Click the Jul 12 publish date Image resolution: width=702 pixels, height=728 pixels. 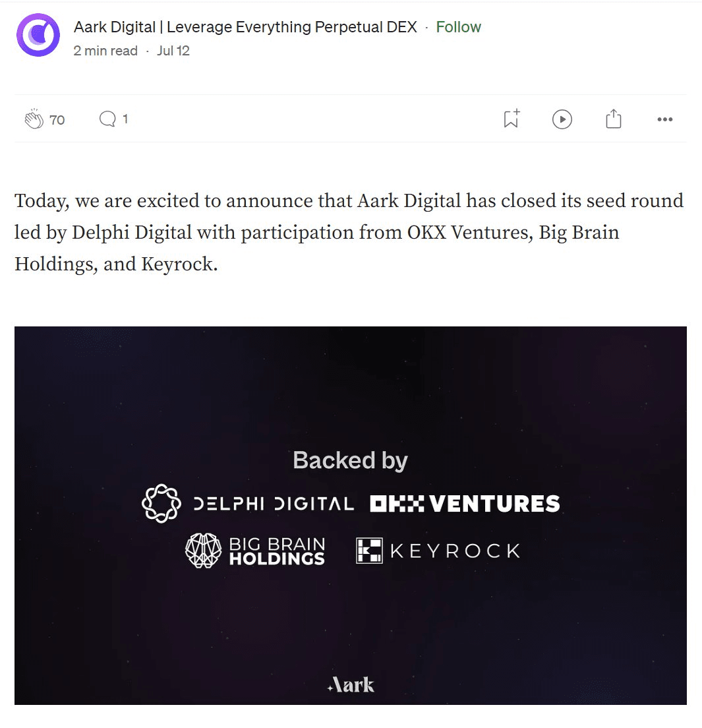click(173, 51)
